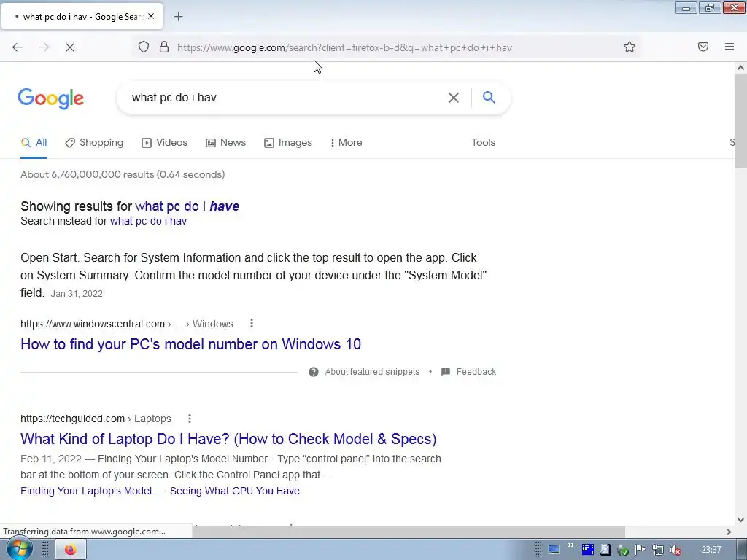Open the network connection tray icon
This screenshot has height=560, width=747.
[658, 550]
